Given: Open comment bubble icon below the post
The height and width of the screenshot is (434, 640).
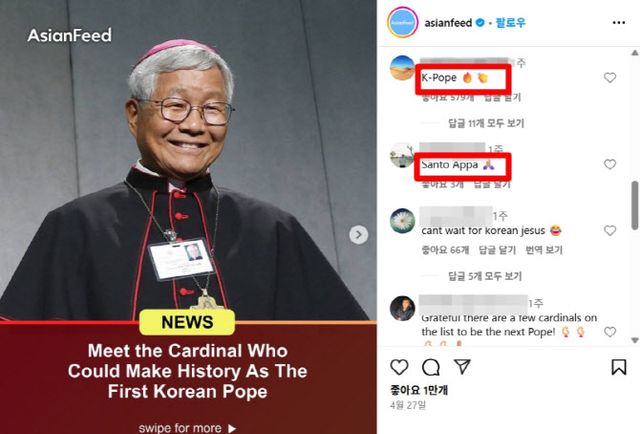Looking at the screenshot, I should pos(431,367).
